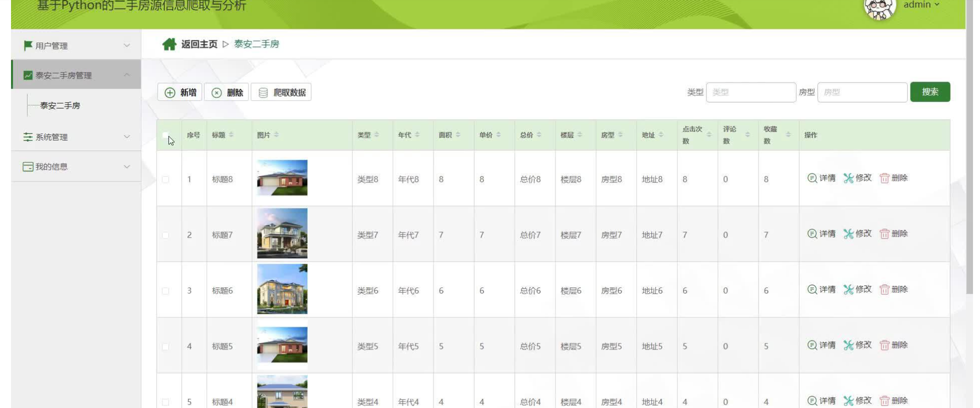Click 修改 edit for row 标题6
The height and width of the screenshot is (408, 980).
[x=857, y=289]
